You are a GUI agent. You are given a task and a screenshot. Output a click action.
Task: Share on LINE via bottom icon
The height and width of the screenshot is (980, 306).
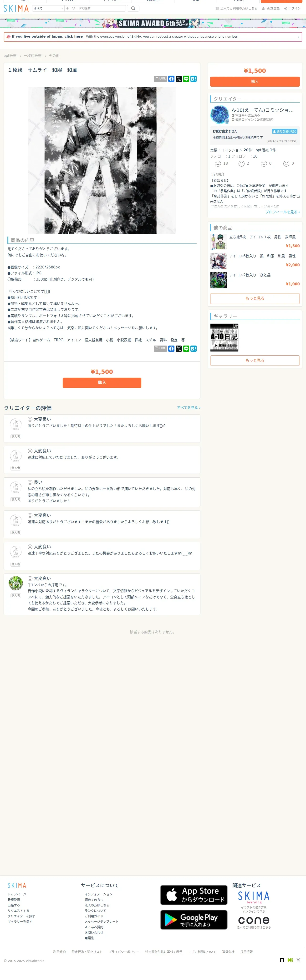click(186, 348)
